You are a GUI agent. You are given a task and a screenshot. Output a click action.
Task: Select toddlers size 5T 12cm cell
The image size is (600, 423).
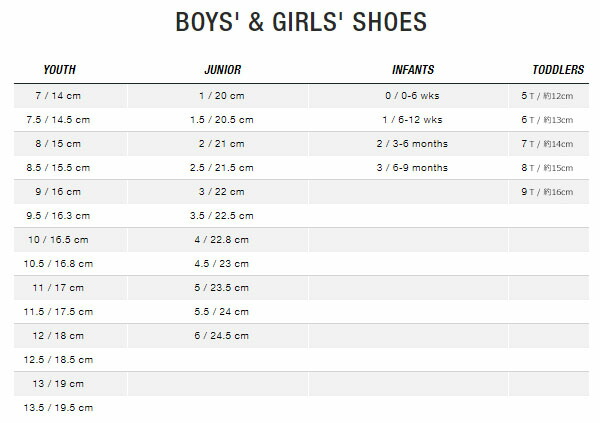(x=547, y=96)
